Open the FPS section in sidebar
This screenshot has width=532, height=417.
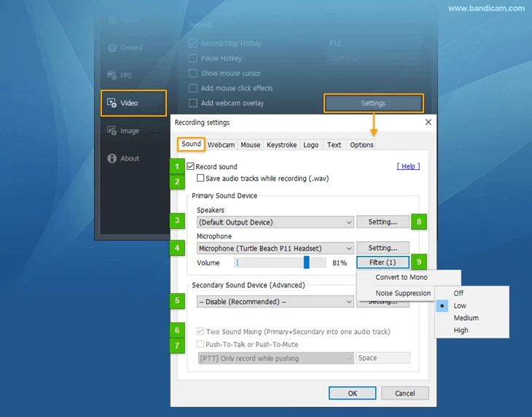click(120, 75)
